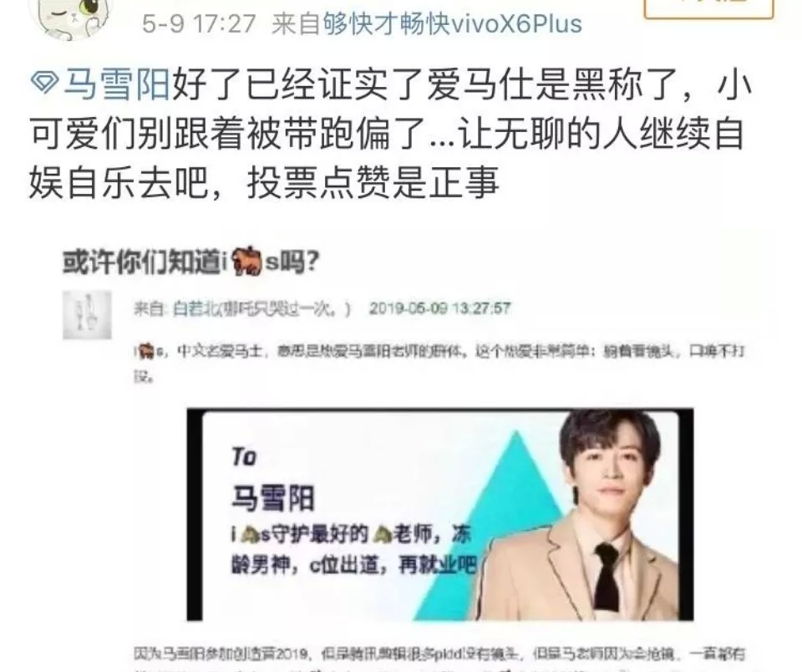
Task: Open the 够快才畅快vivoX6Plus source link
Action: point(452,23)
